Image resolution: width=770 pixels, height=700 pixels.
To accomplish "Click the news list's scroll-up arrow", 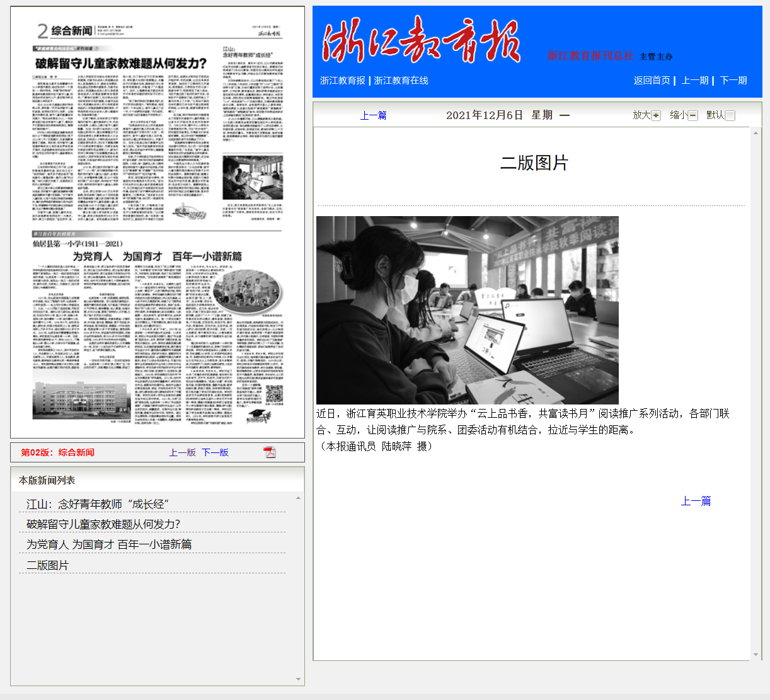I will [x=298, y=498].
